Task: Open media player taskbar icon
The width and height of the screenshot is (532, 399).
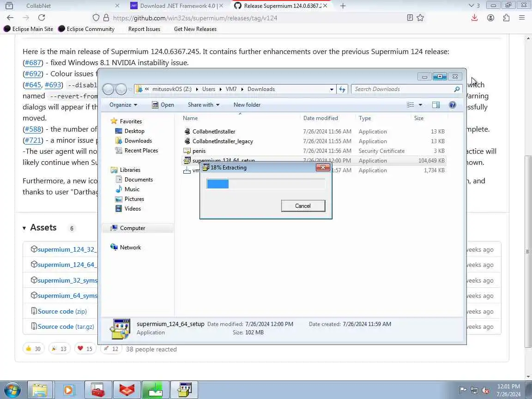Action: pyautogui.click(x=68, y=390)
